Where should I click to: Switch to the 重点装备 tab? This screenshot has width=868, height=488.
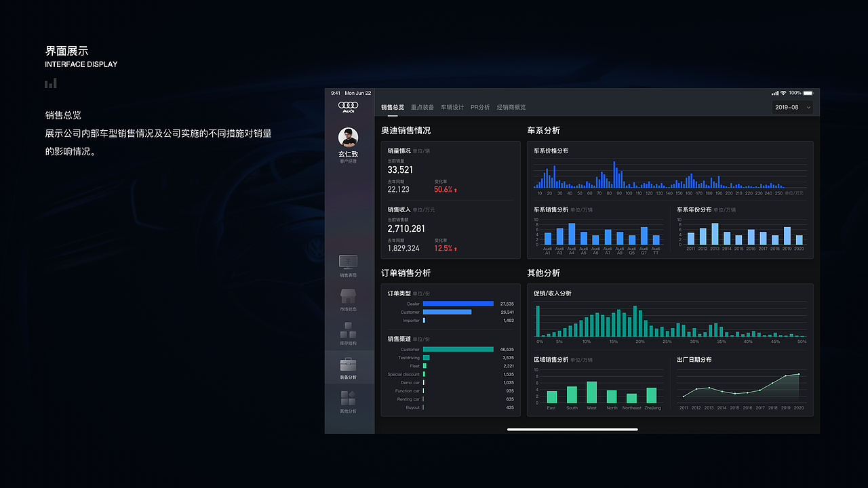tap(422, 107)
